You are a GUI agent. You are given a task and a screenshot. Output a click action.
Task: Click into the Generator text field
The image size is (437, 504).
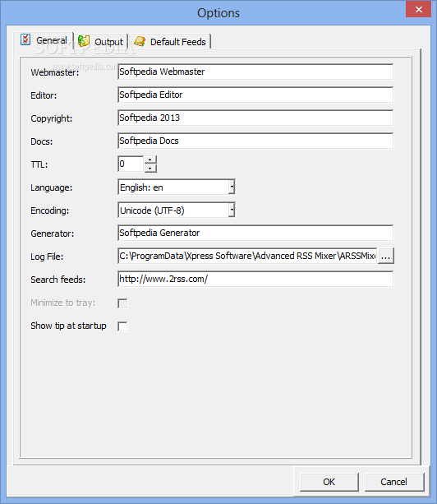click(255, 233)
